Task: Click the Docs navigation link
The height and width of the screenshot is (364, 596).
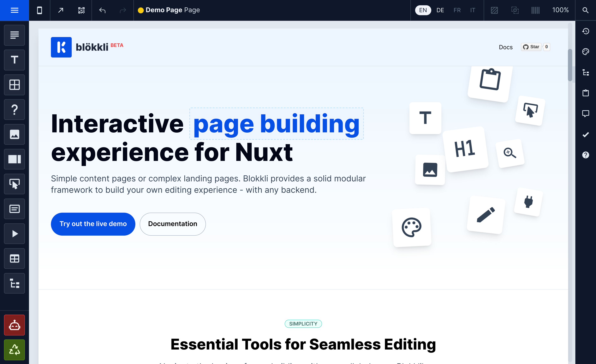Action: point(506,47)
